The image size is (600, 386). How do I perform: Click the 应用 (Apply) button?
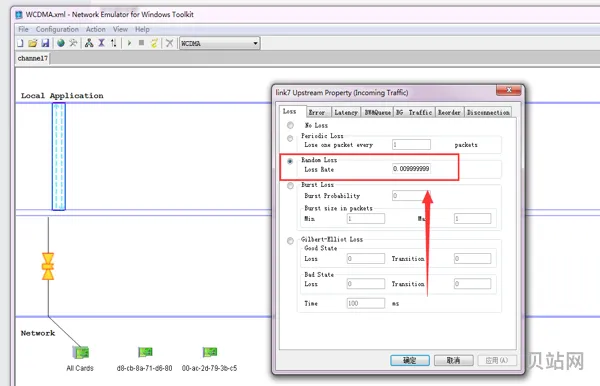pyautogui.click(x=497, y=360)
